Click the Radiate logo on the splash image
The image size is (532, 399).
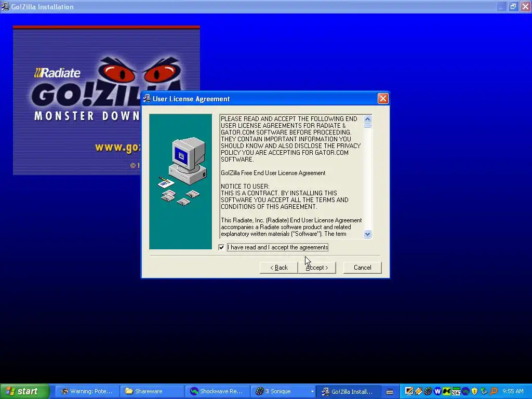pos(57,73)
